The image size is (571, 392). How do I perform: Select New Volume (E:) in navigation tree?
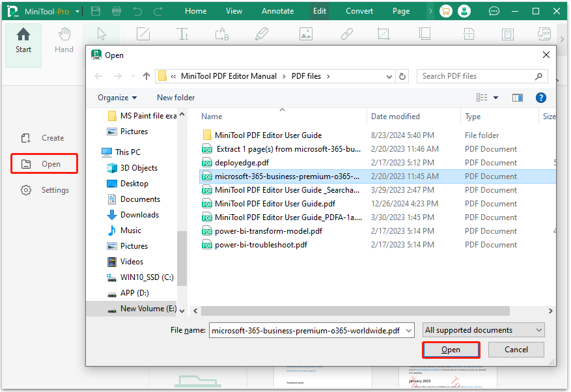pos(148,309)
